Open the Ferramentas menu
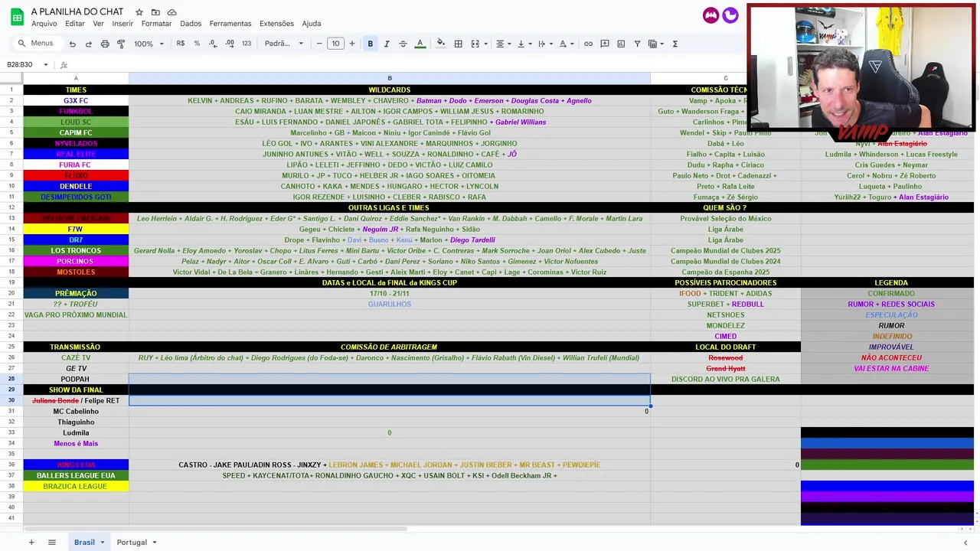Viewport: 980px width, 551px height. click(x=230, y=24)
